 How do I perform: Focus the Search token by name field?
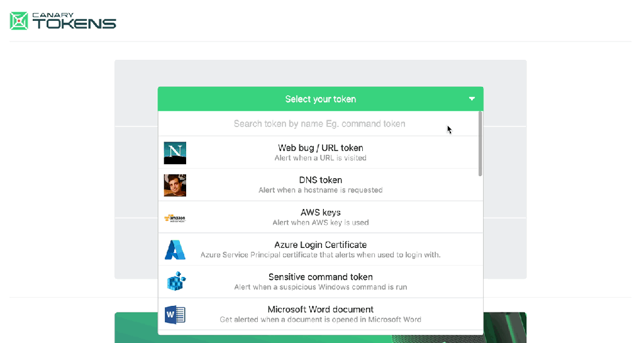coord(319,124)
